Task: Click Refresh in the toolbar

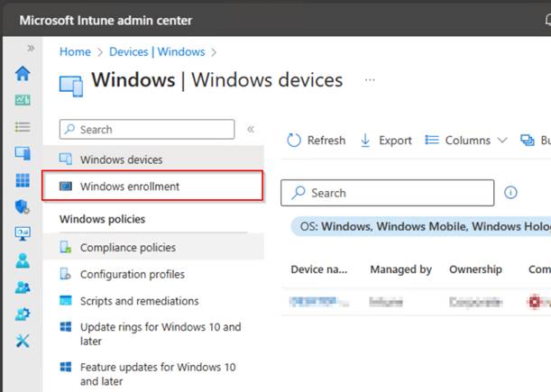Action: click(316, 141)
